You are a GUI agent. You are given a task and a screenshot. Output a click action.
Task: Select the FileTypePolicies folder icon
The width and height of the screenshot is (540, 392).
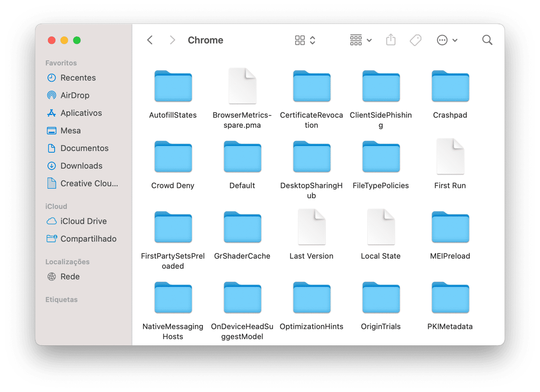[x=381, y=156]
